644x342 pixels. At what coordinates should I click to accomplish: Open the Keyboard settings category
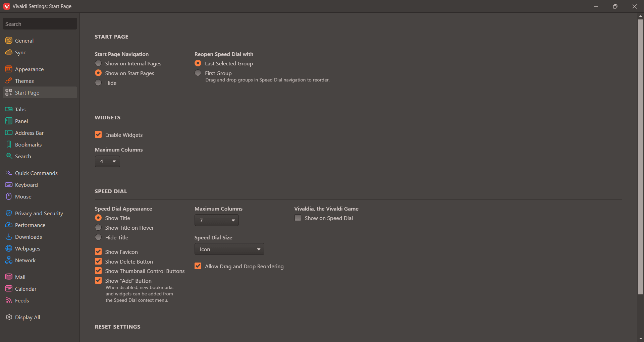pyautogui.click(x=26, y=185)
